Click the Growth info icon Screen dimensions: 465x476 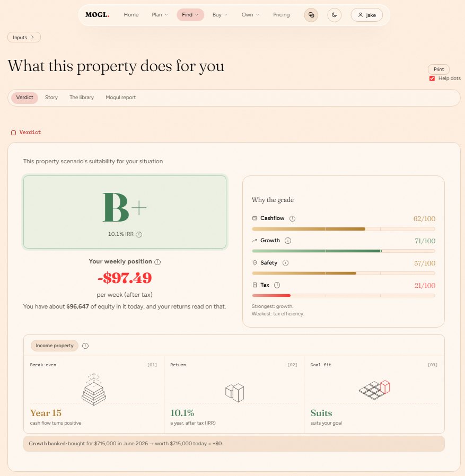tap(287, 241)
